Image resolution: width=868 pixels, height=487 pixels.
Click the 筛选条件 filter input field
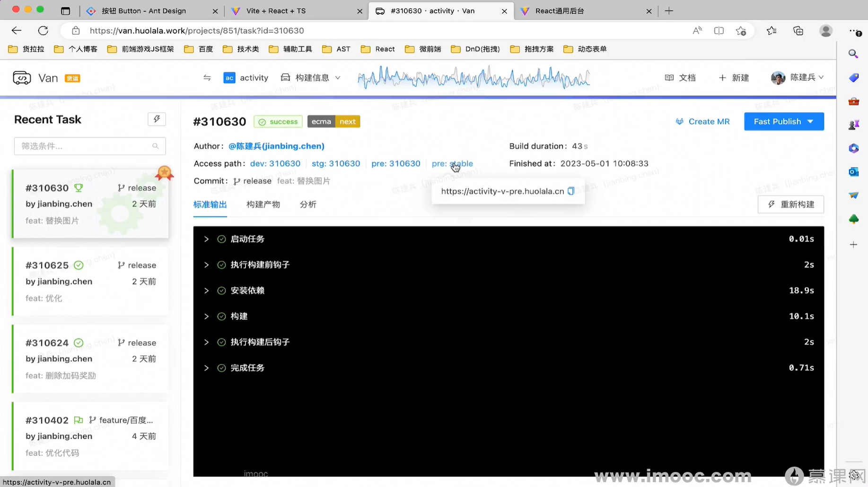pyautogui.click(x=90, y=146)
